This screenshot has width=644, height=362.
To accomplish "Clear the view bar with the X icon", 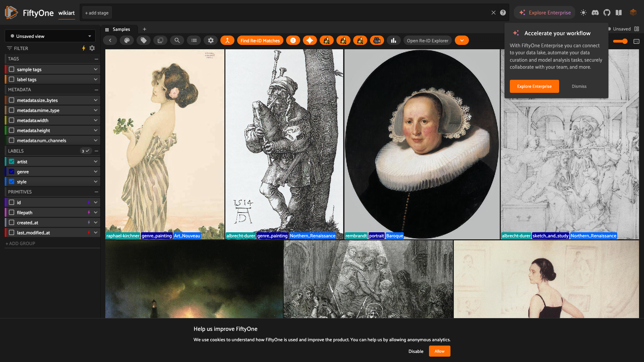I will pos(493,13).
